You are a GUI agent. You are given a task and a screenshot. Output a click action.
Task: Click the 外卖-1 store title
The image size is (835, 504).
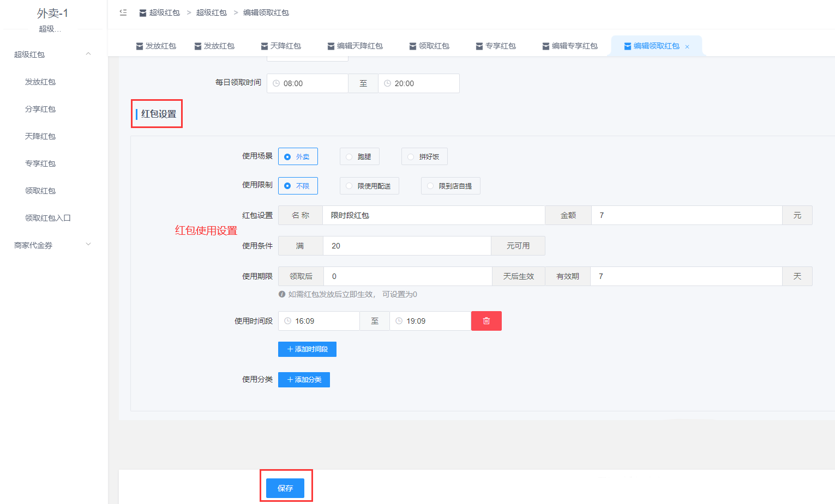coord(52,13)
